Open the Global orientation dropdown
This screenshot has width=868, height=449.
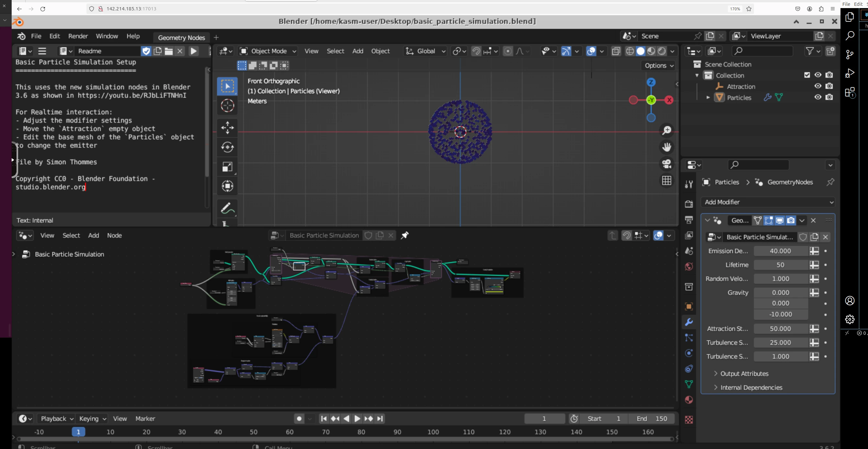coord(425,51)
